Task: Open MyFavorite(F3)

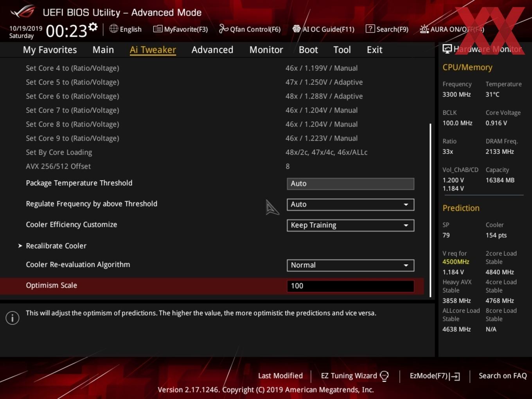Action: click(x=180, y=29)
